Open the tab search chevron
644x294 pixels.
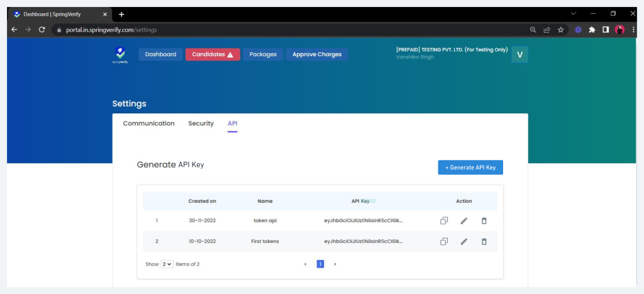click(574, 14)
